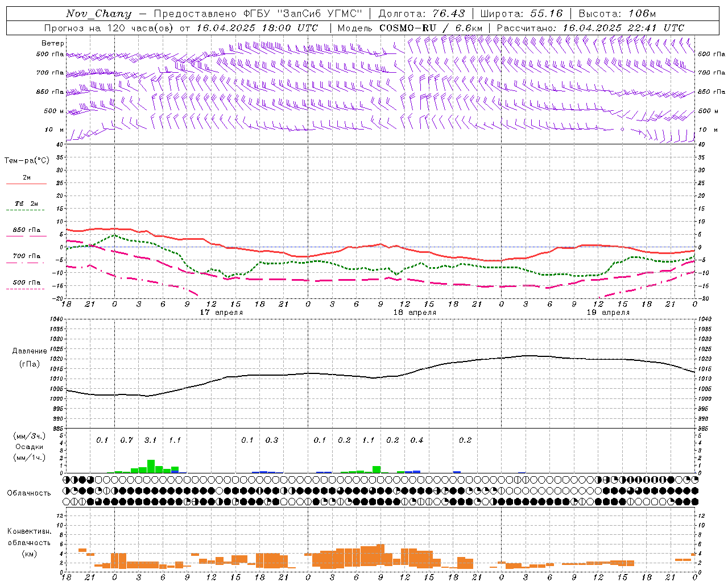Click the Облачность cloud cover label
The width and height of the screenshot is (728, 582).
point(29,493)
